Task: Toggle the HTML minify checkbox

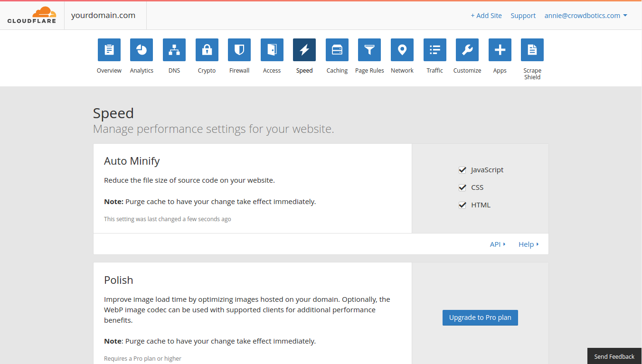Action: point(463,205)
